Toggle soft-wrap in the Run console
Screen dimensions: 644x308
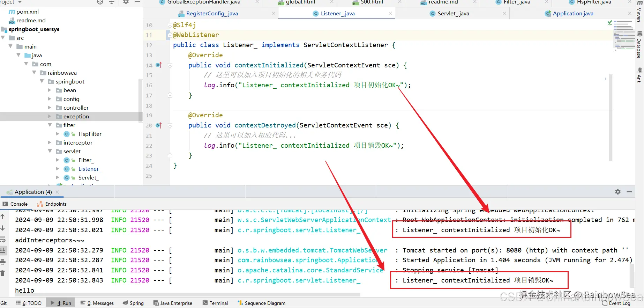click(x=3, y=240)
